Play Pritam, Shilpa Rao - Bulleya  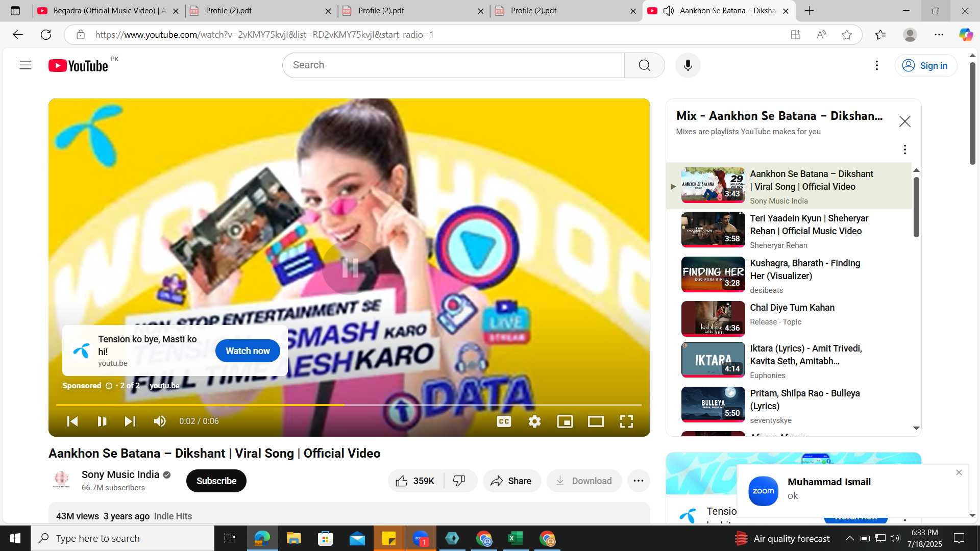pos(789,406)
